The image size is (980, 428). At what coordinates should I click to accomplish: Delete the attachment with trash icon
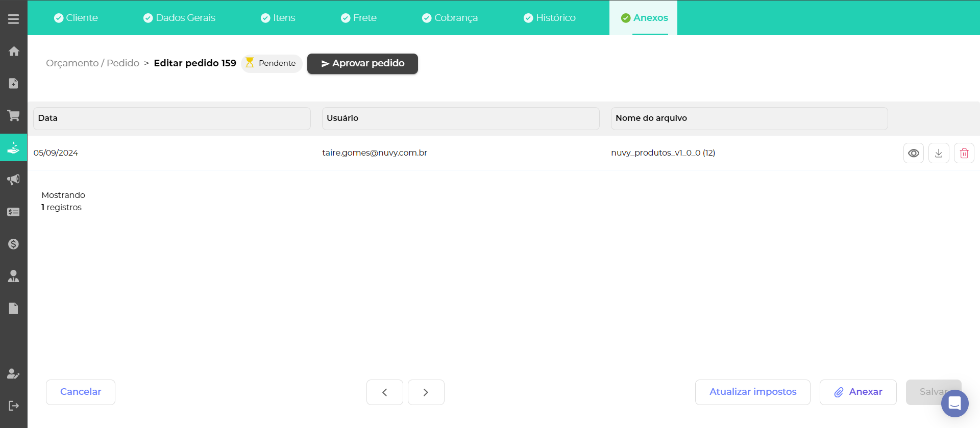pos(964,153)
